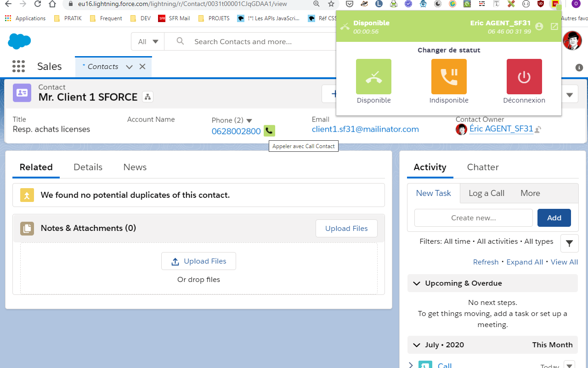The height and width of the screenshot is (368, 588).
Task: Go back in browser history
Action: pos(8,4)
